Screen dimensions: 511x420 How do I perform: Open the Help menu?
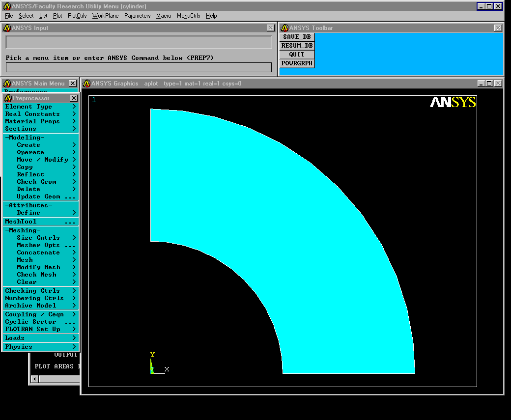pyautogui.click(x=211, y=16)
